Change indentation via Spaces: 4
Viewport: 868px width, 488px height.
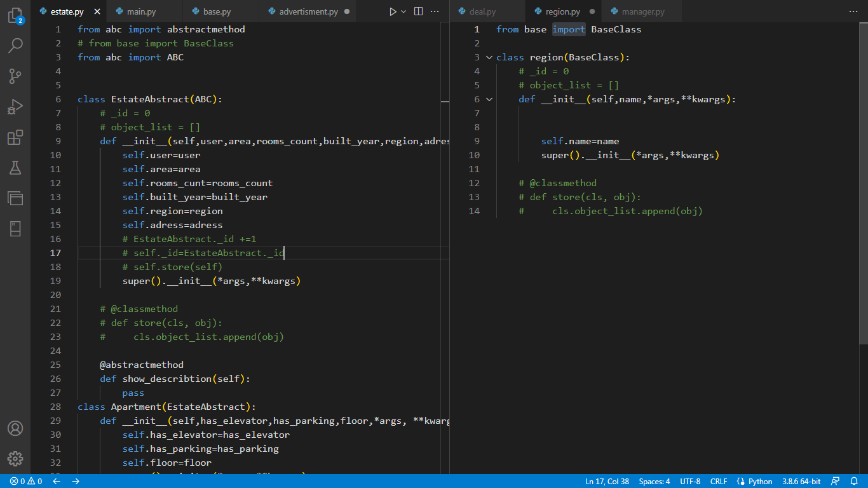[654, 481]
